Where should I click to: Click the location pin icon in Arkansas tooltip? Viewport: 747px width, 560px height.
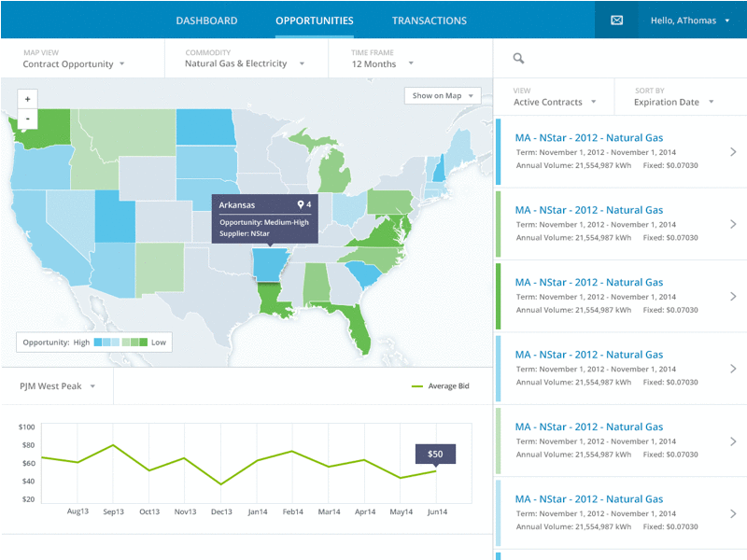point(300,204)
